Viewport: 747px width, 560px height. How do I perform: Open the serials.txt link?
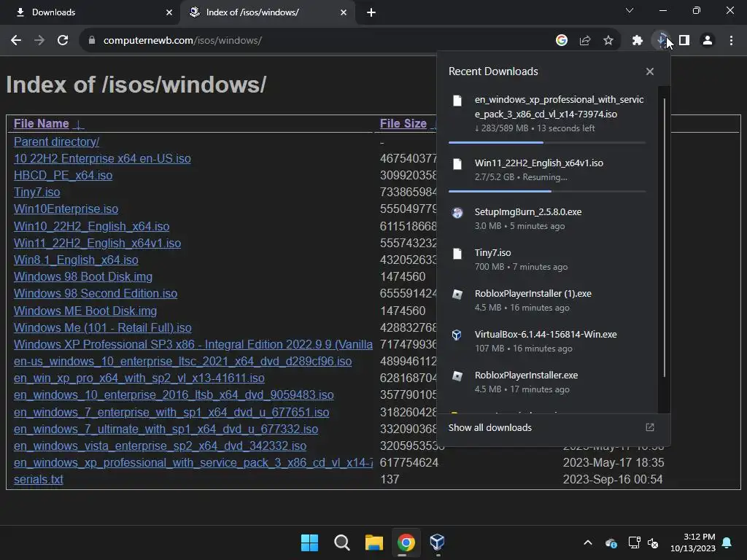pos(38,480)
